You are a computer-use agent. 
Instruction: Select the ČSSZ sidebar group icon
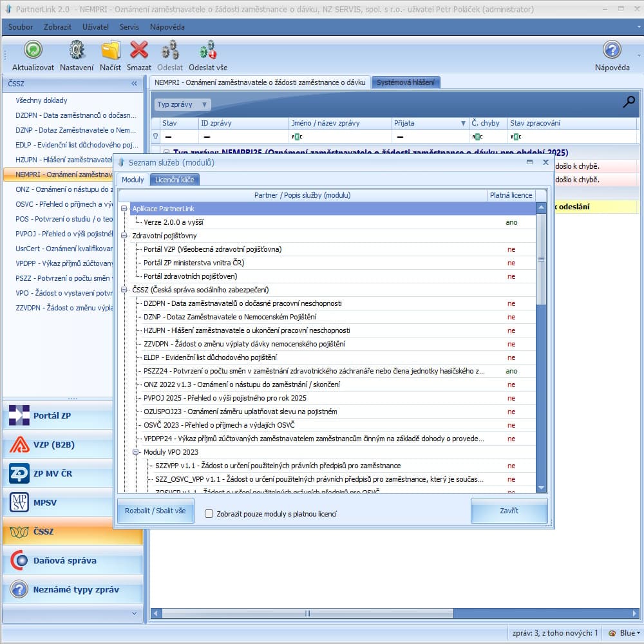pyautogui.click(x=19, y=531)
